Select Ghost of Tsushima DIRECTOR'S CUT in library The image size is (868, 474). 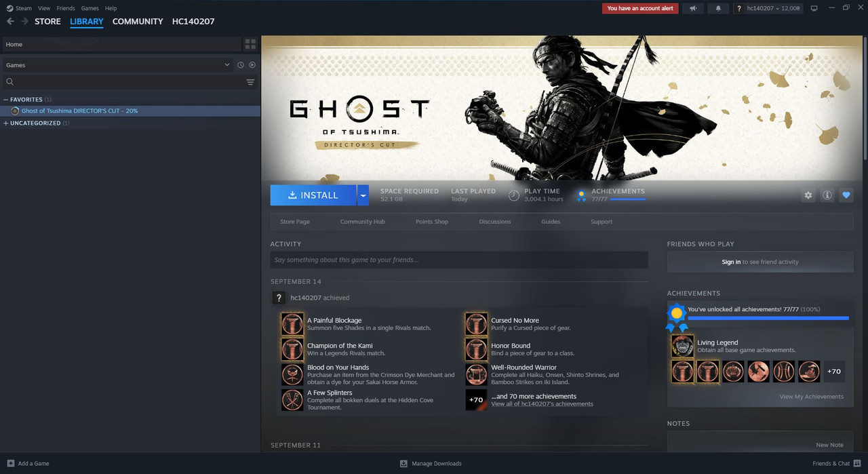130,111
